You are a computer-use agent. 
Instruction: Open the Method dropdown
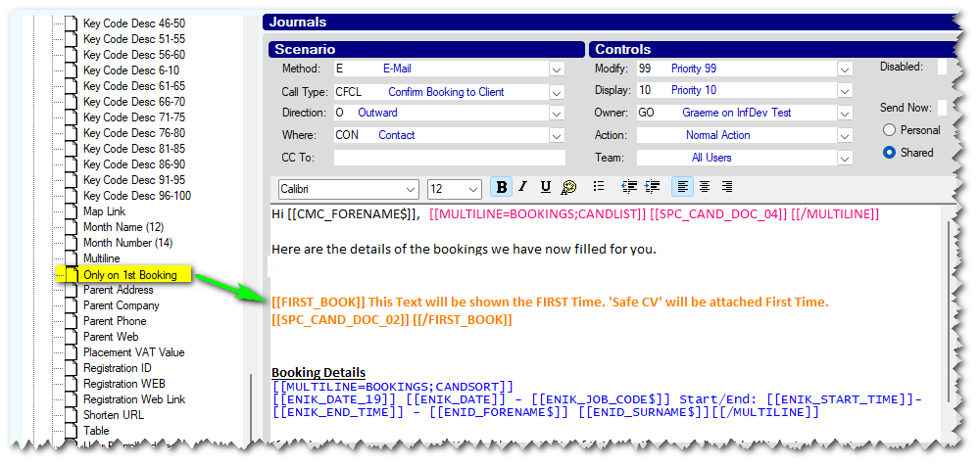[557, 70]
